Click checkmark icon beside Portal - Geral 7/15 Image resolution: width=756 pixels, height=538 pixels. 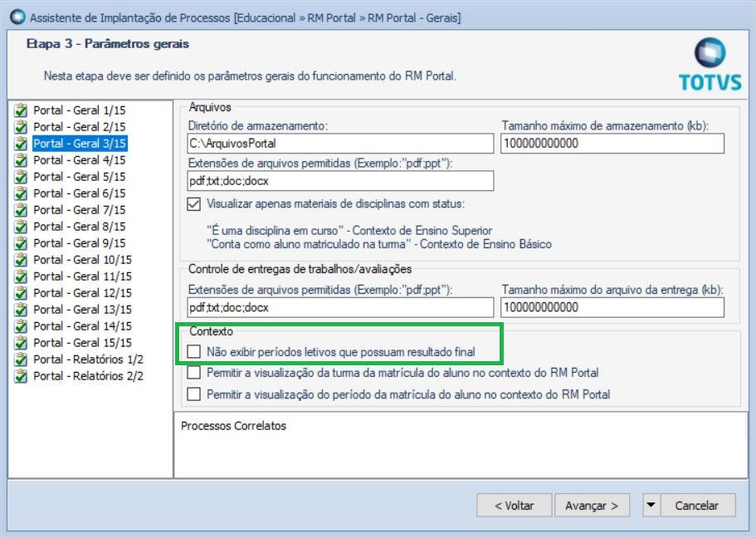point(21,210)
